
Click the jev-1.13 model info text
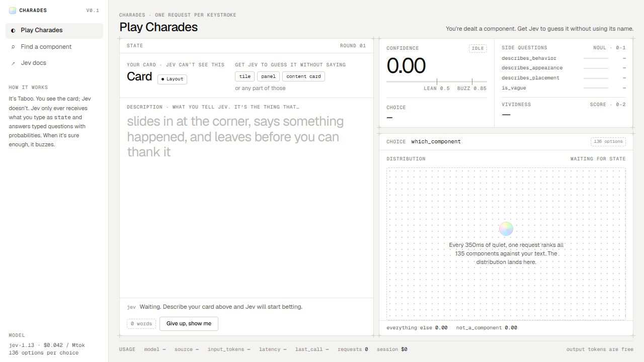(47, 345)
